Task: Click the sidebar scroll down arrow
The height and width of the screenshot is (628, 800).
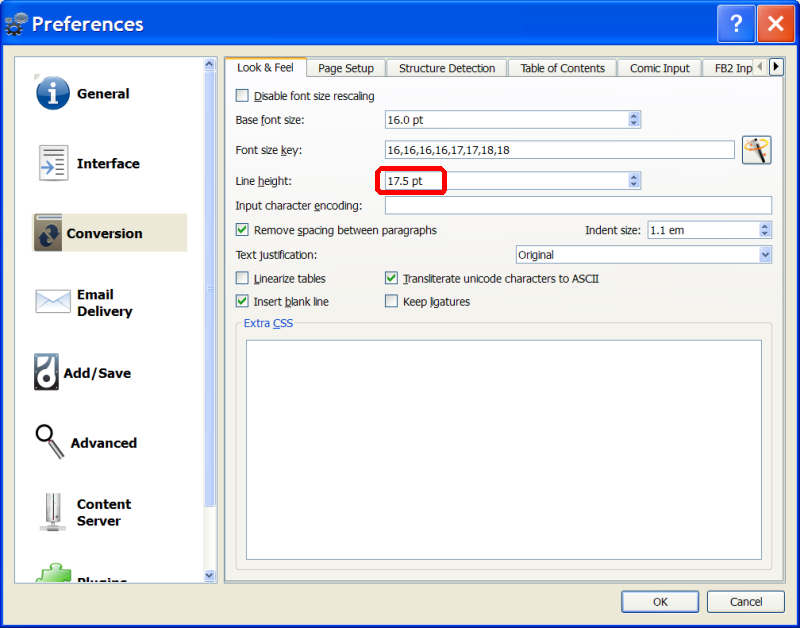Action: (209, 575)
